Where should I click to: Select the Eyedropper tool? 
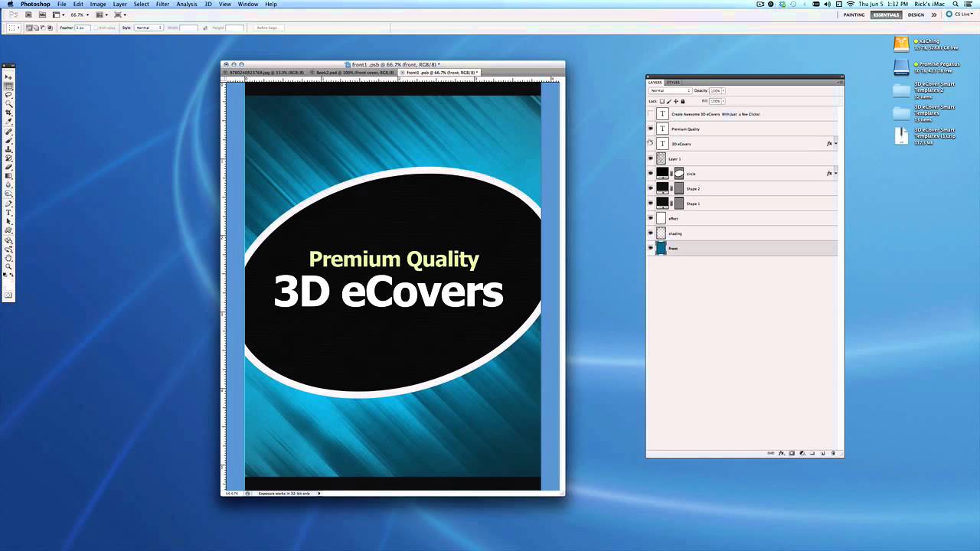(9, 120)
